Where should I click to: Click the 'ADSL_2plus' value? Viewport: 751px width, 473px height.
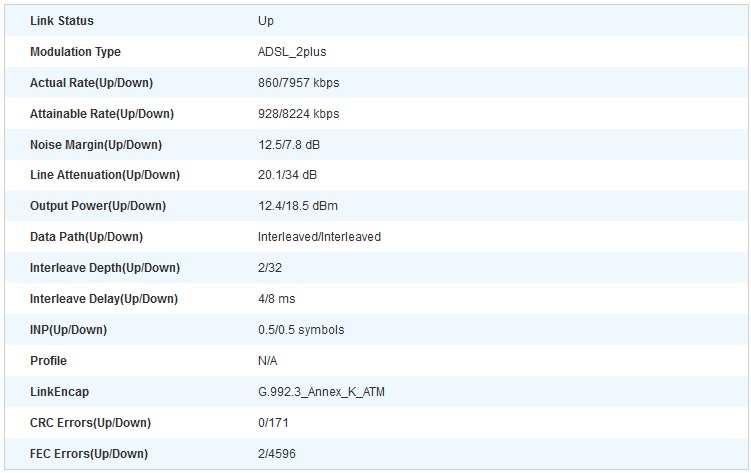[292, 52]
